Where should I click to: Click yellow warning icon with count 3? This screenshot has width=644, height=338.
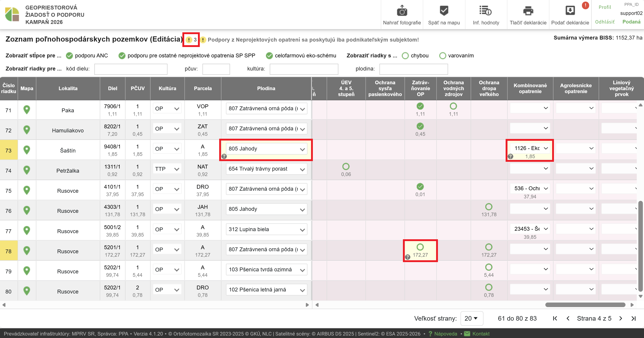pos(189,40)
